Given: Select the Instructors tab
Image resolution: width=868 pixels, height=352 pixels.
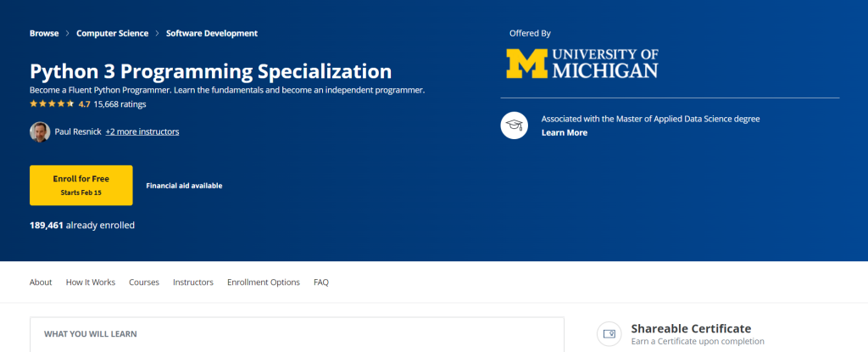Looking at the screenshot, I should 193,282.
